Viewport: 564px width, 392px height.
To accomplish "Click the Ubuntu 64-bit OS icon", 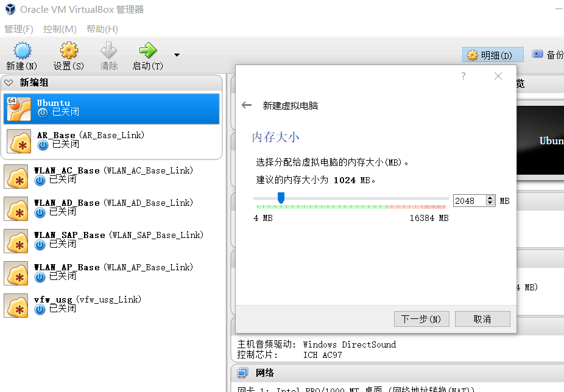I will point(19,109).
